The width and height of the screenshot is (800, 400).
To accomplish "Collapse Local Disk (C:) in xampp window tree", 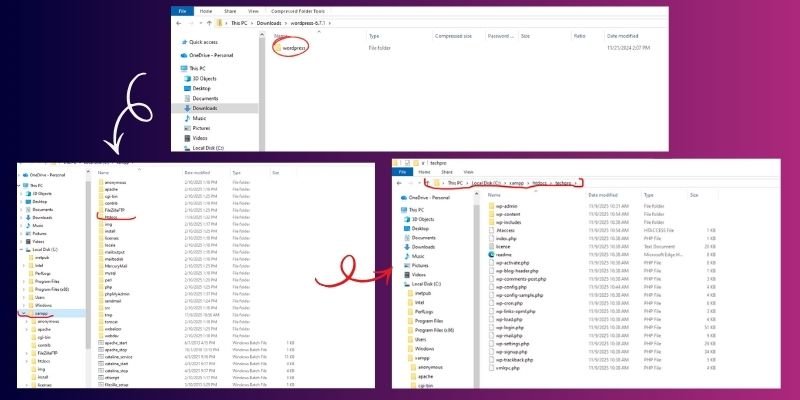I will click(21, 249).
